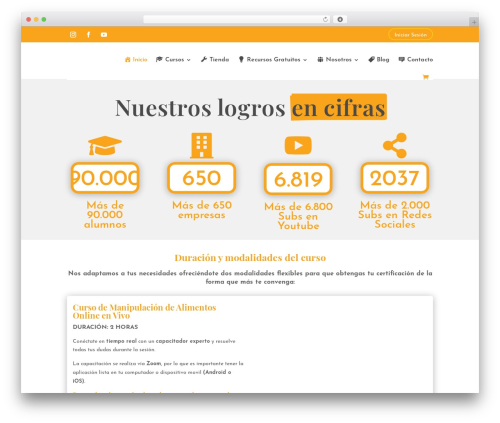500x423 pixels.
Task: Click heading 'Duración y modalidades del curso'
Action: coord(250,258)
